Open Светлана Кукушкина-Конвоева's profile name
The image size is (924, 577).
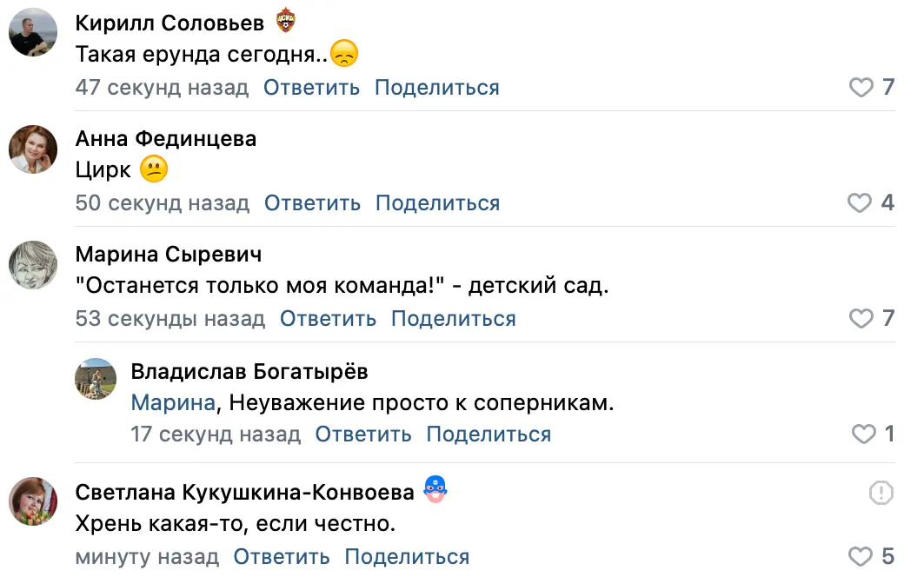point(245,493)
